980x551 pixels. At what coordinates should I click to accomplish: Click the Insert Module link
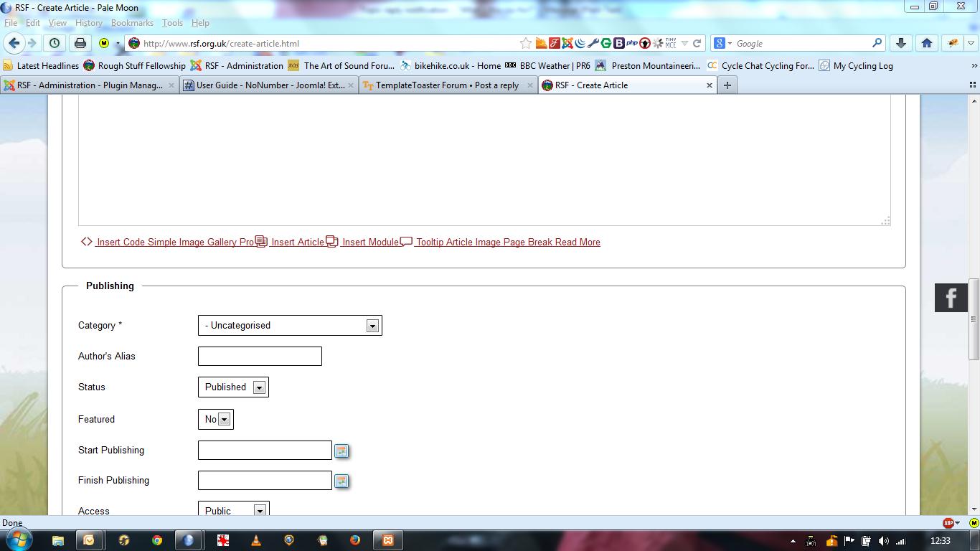[369, 242]
